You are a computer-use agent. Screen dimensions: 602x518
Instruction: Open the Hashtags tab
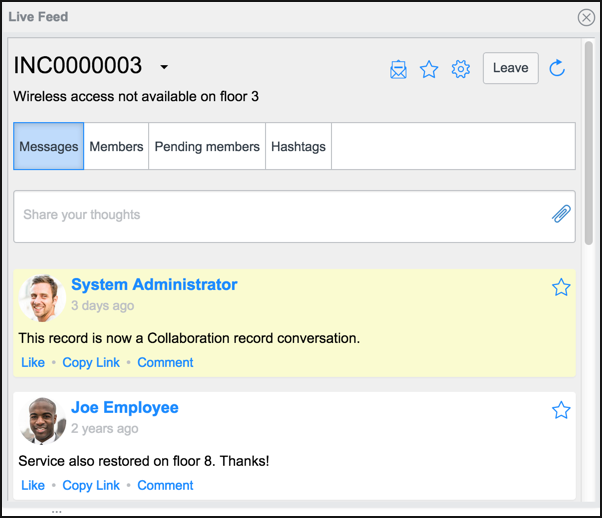pos(298,146)
